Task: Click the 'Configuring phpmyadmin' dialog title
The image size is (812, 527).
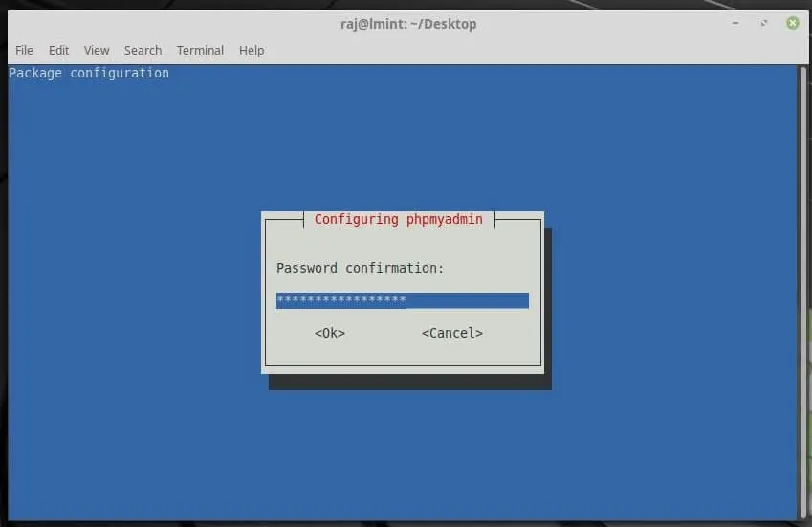Action: (x=398, y=219)
